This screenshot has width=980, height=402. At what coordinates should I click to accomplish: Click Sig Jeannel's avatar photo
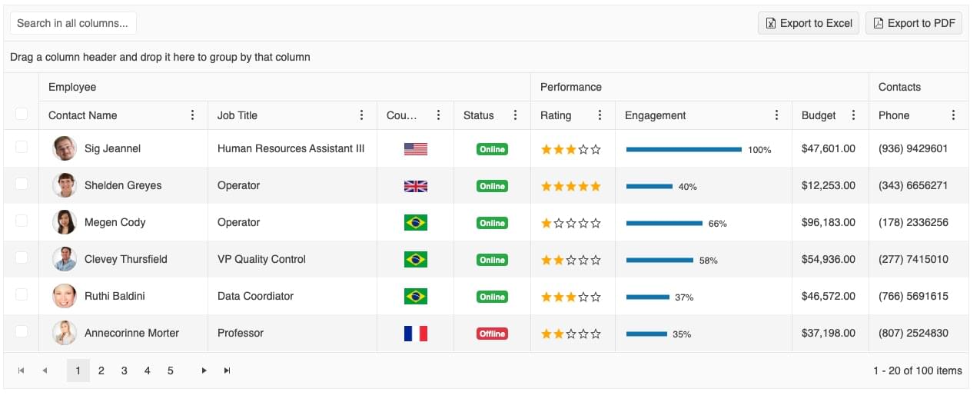[x=65, y=148]
